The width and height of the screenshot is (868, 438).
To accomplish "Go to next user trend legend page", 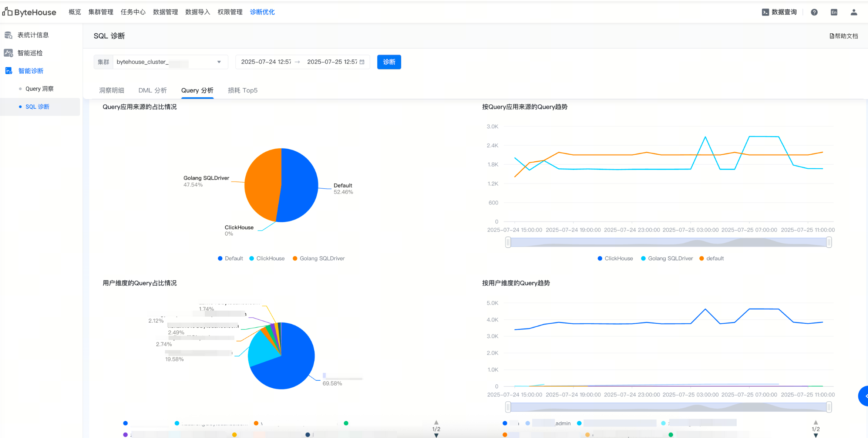I will point(815,435).
